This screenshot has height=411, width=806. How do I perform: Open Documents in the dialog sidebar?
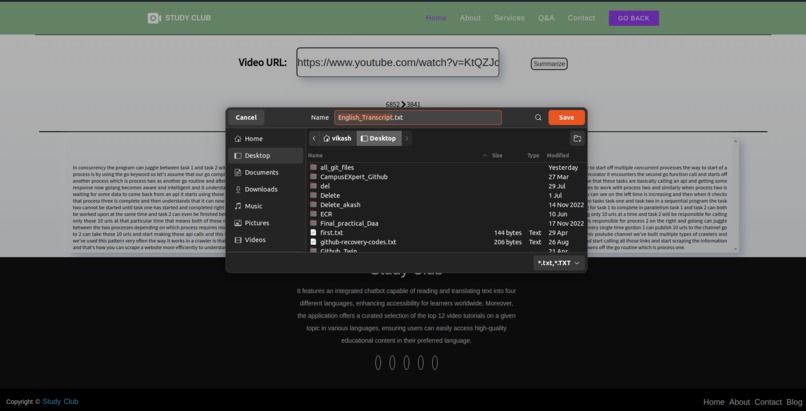pos(265,173)
